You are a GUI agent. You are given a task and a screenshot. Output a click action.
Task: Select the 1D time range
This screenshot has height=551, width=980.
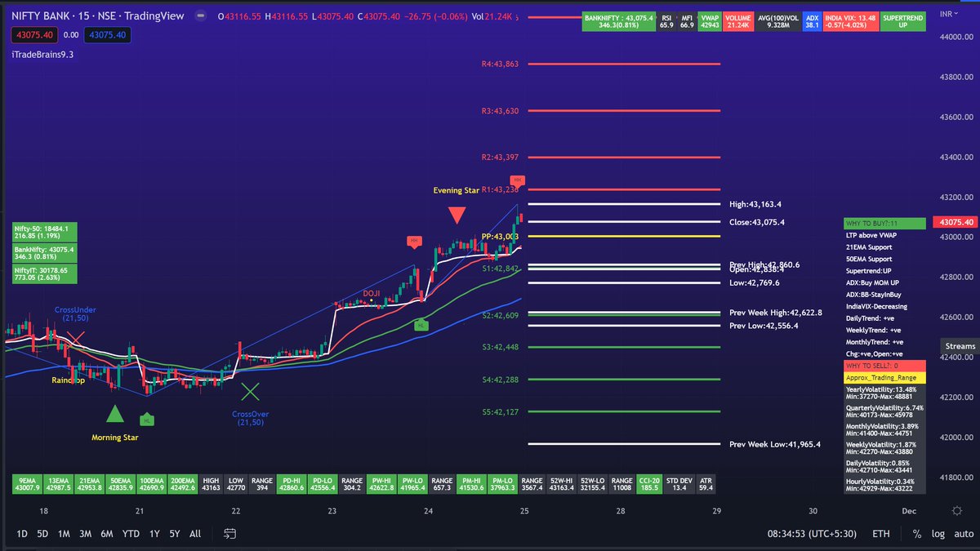(22, 534)
